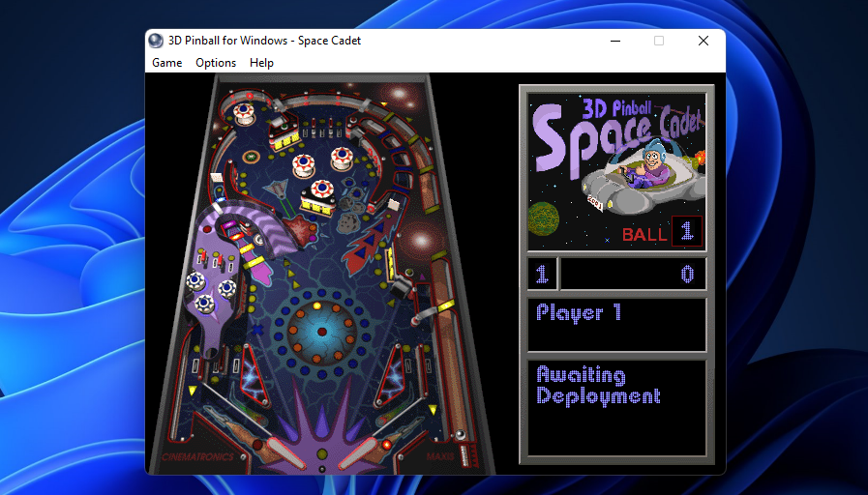Viewport: 868px width, 495px height.
Task: Click the score display showing 0
Action: point(633,274)
